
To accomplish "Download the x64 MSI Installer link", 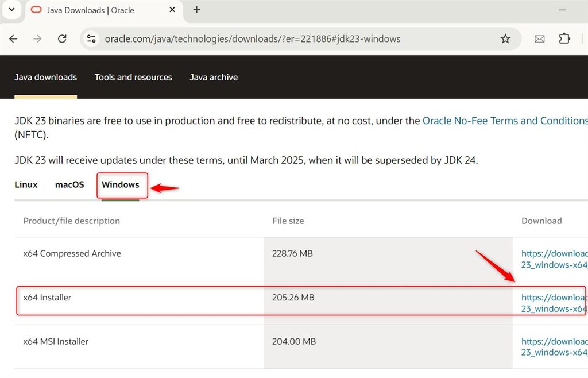I will [x=554, y=347].
